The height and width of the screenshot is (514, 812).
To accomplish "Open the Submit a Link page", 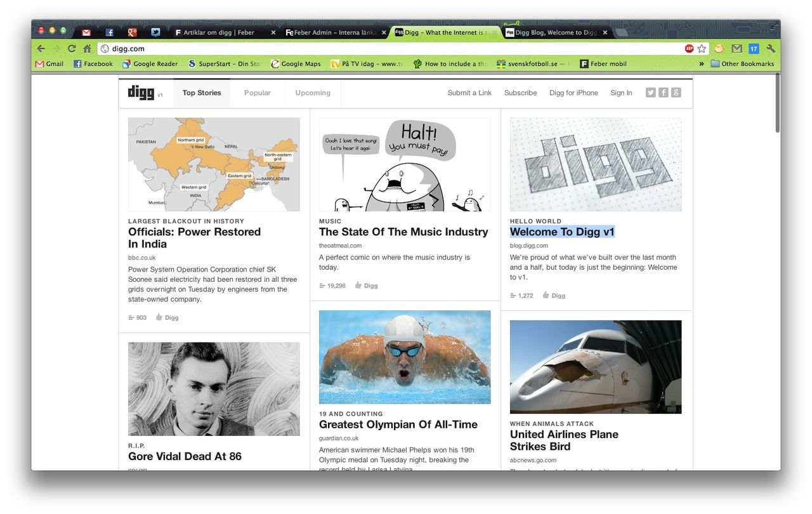I will [469, 93].
